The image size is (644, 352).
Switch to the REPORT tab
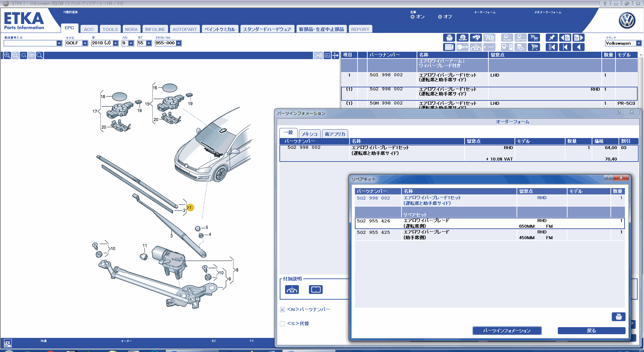pos(360,29)
